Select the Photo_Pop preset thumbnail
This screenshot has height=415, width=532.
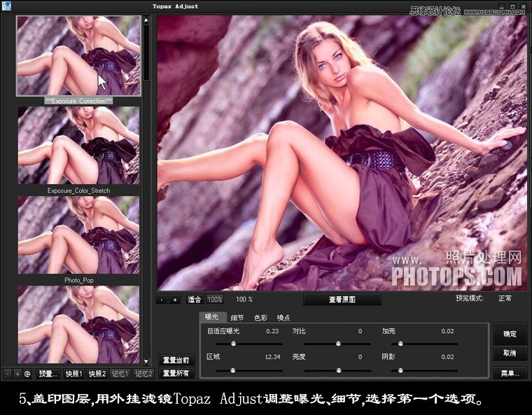(78, 235)
